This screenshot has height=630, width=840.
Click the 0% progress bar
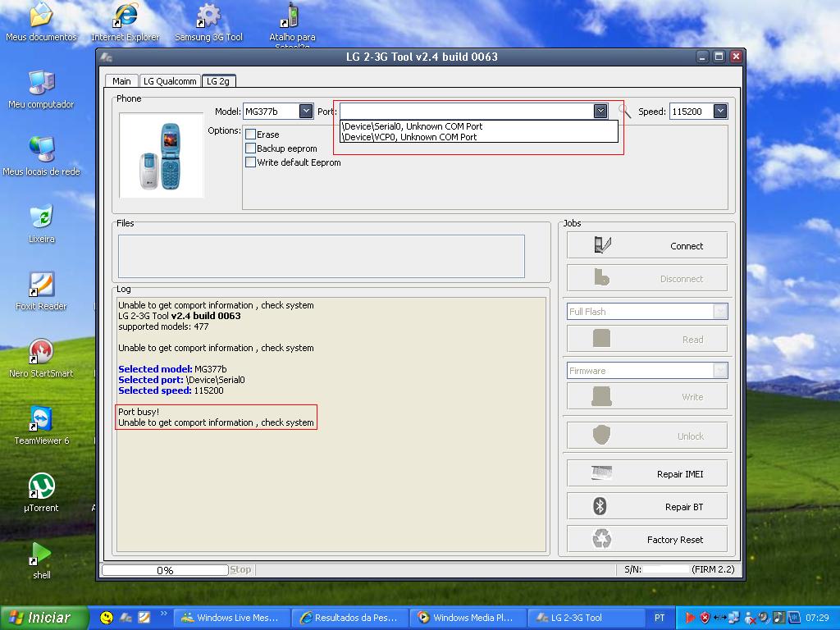165,570
